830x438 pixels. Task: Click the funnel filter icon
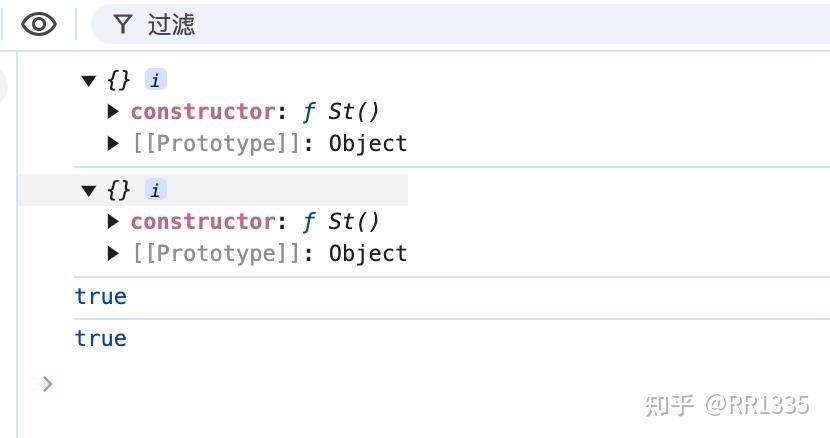122,24
